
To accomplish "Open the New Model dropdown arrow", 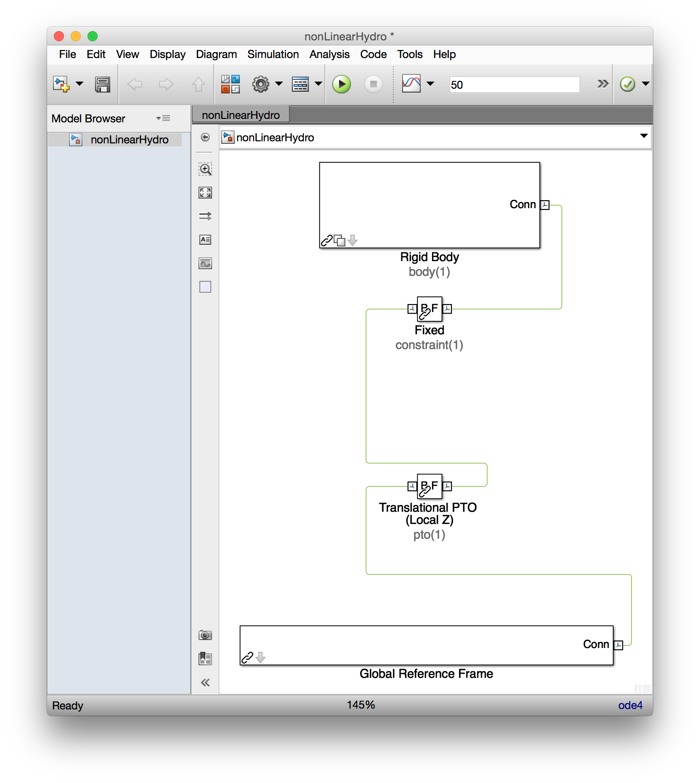I will 80,84.
